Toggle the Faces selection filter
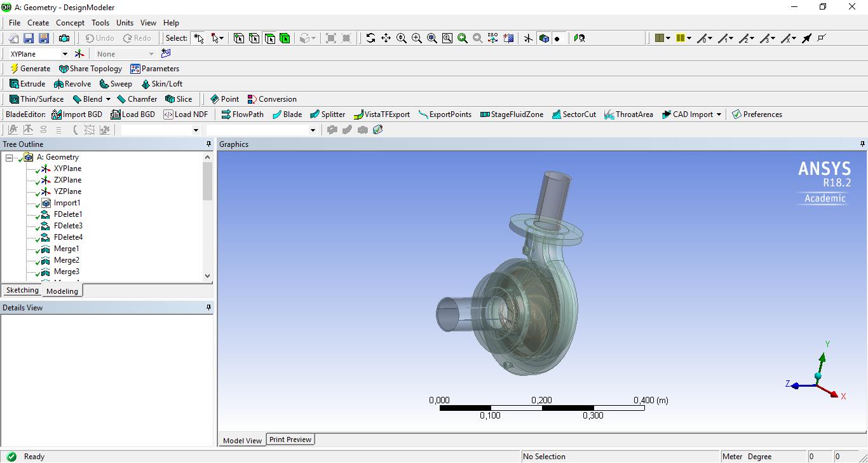 click(x=269, y=38)
